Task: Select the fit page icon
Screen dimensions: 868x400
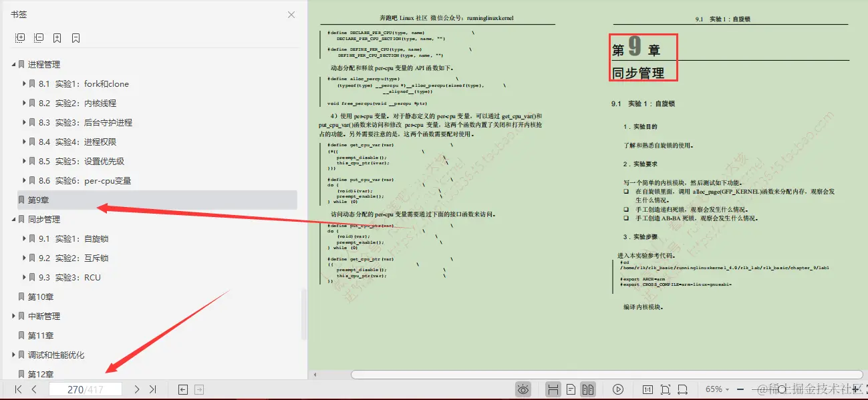Action: click(x=664, y=389)
